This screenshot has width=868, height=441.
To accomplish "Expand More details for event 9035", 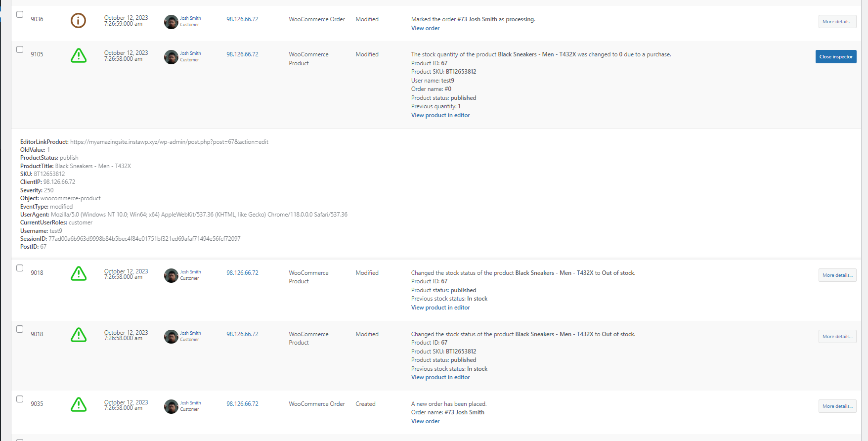I will 837,406.
